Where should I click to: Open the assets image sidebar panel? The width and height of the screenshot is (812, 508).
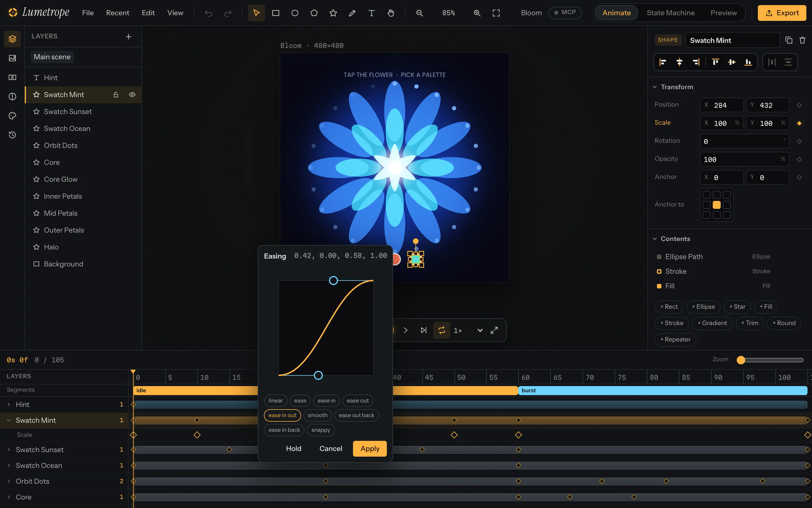(12, 58)
